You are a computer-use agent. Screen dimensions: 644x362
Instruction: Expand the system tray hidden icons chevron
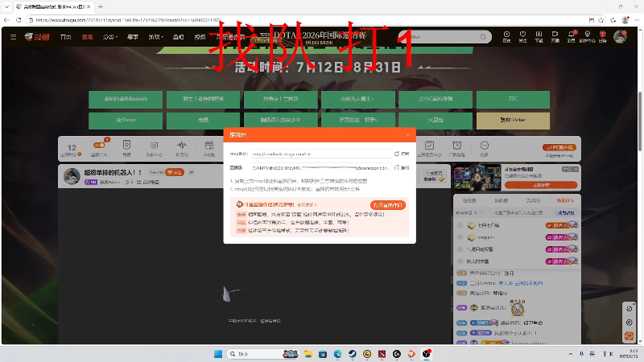(571, 354)
